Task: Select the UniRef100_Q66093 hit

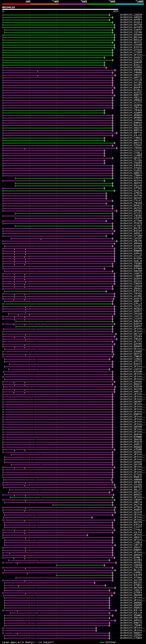Action: (x=131, y=183)
